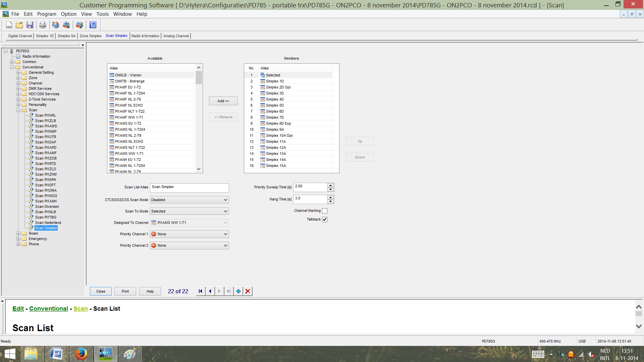Click the last record navigation icon
Image resolution: width=644 pixels, height=362 pixels.
coord(229,291)
